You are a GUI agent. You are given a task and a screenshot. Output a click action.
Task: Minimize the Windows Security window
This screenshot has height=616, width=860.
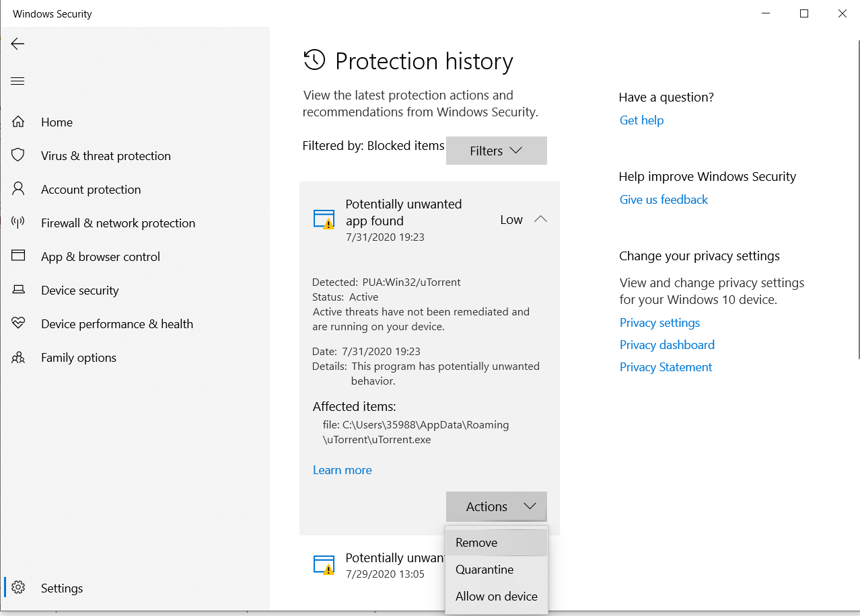pyautogui.click(x=765, y=13)
